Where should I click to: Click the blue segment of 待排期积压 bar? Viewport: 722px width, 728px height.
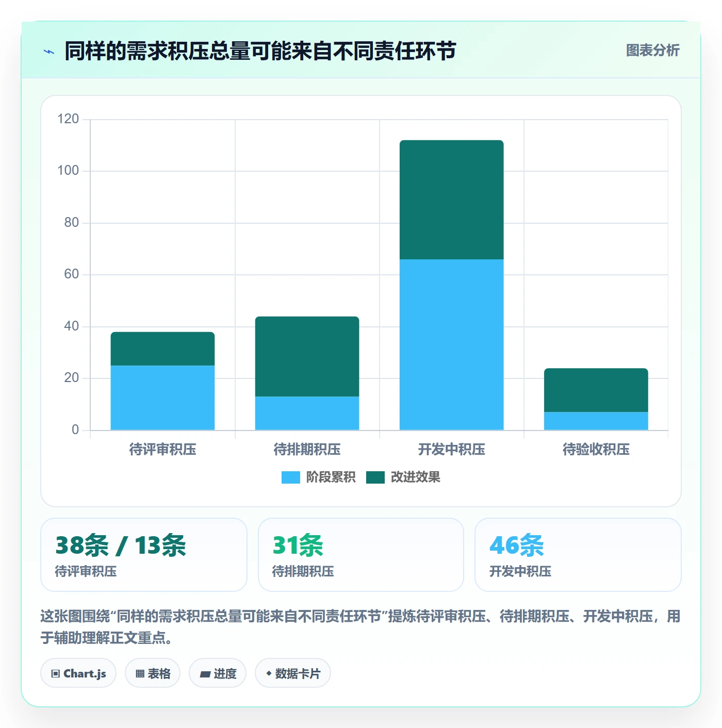click(307, 413)
